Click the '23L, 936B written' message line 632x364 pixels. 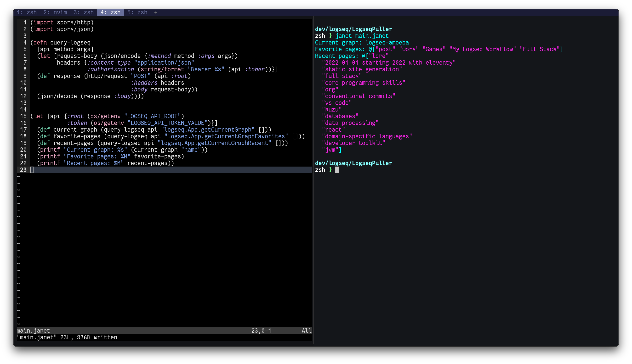point(89,337)
